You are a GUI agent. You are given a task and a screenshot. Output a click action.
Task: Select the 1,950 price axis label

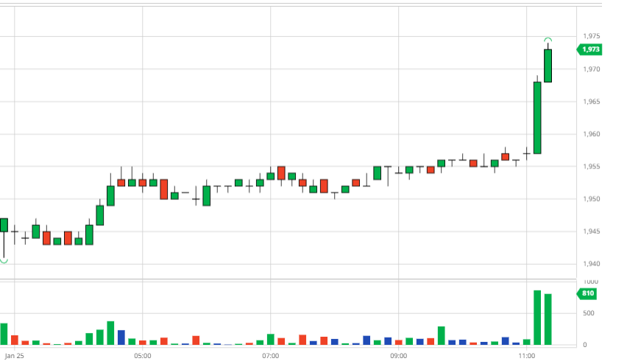coord(592,199)
